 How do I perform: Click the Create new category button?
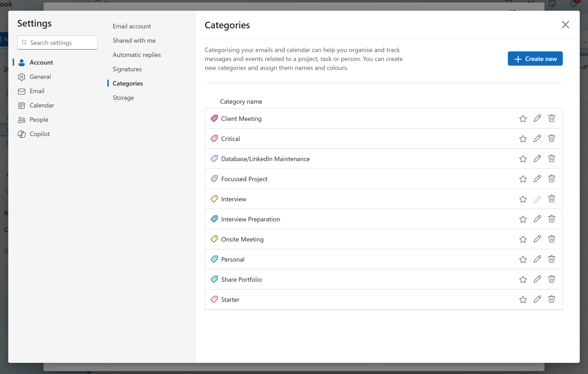535,58
